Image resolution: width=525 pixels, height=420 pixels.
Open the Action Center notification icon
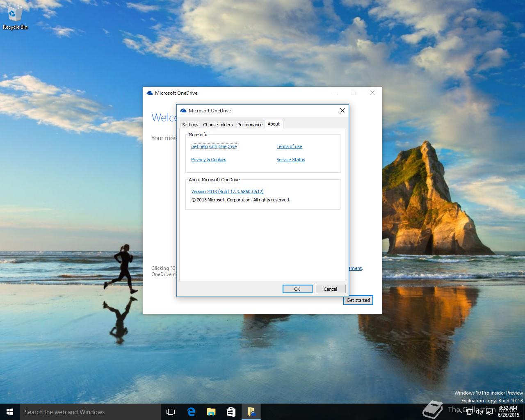click(489, 412)
